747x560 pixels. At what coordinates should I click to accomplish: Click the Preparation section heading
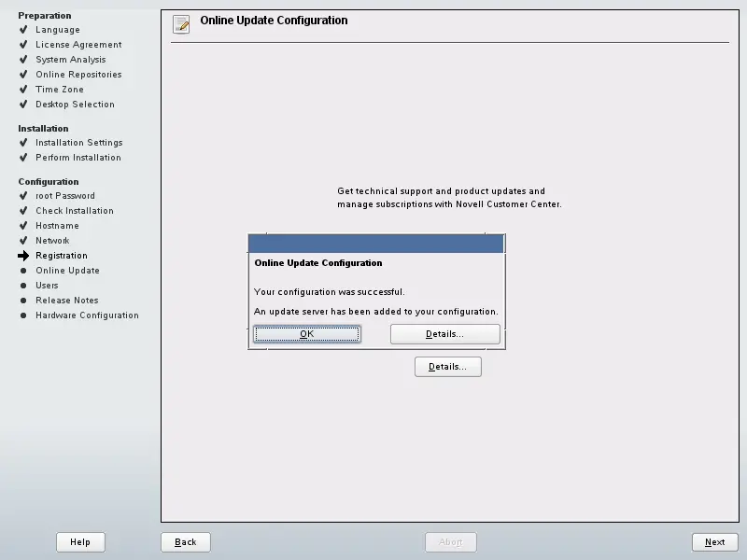[x=45, y=15]
